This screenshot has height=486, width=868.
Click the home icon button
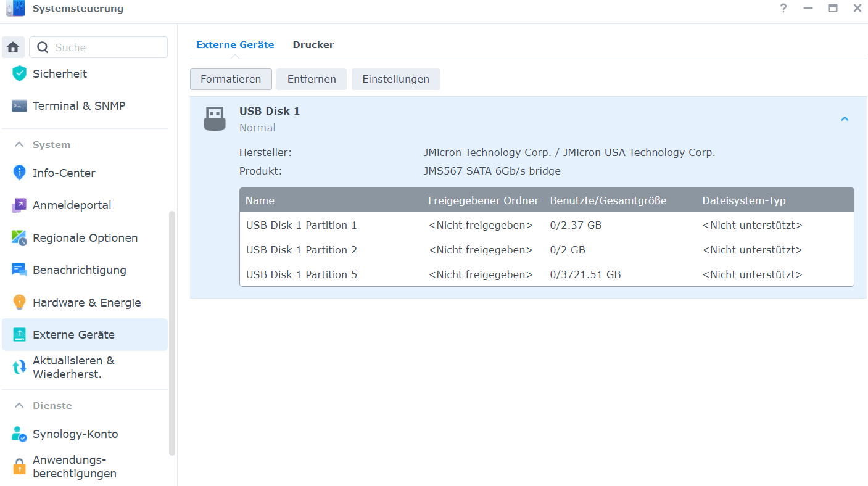(14, 47)
